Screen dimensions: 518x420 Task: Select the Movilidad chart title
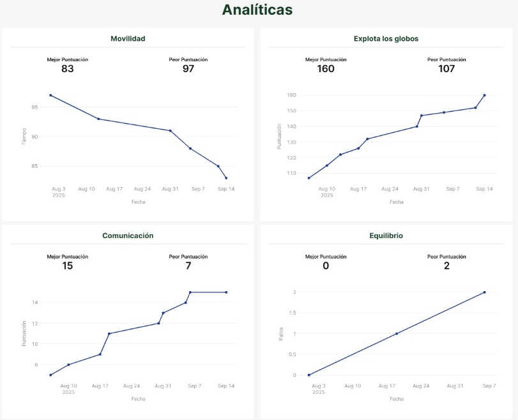point(128,38)
